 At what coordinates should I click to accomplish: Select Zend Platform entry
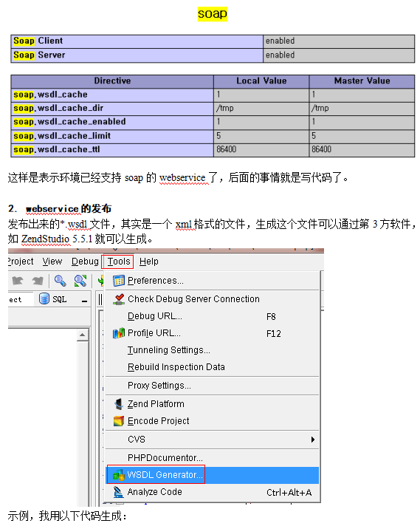[x=212, y=404]
